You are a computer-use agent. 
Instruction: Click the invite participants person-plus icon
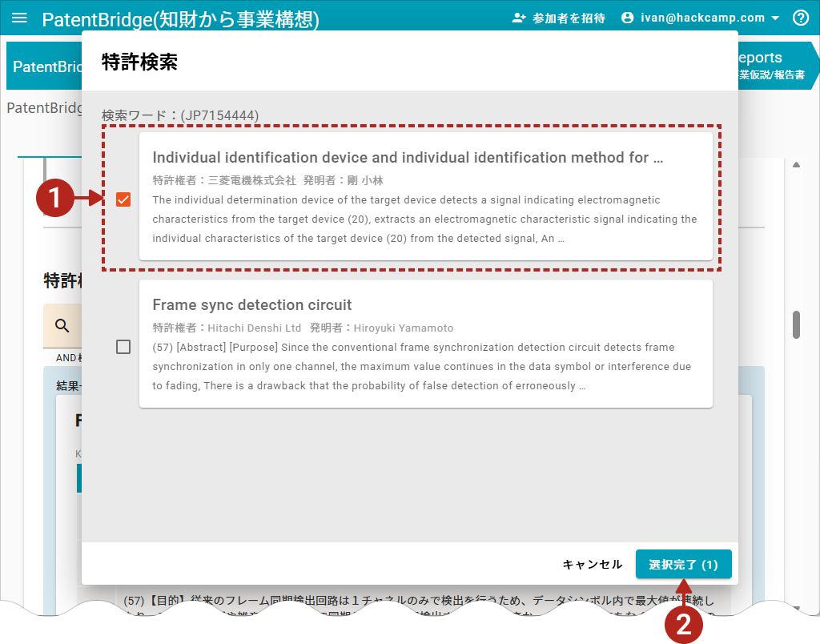pyautogui.click(x=519, y=18)
